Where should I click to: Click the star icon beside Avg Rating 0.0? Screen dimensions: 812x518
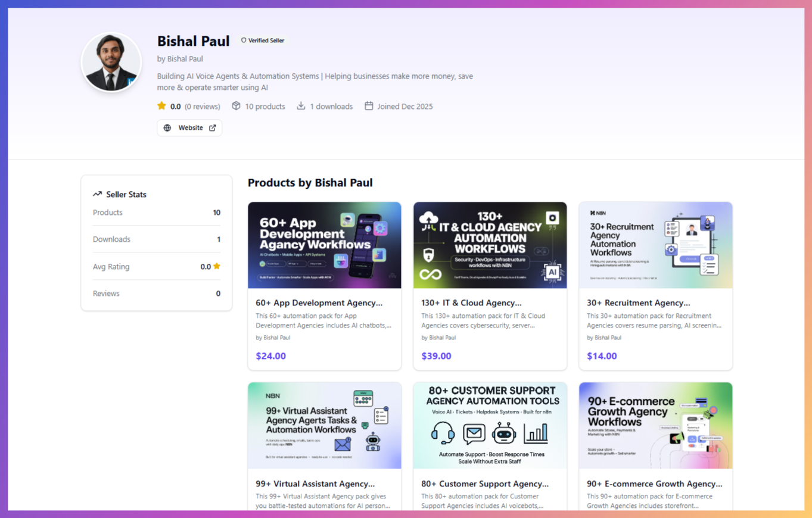coord(216,267)
